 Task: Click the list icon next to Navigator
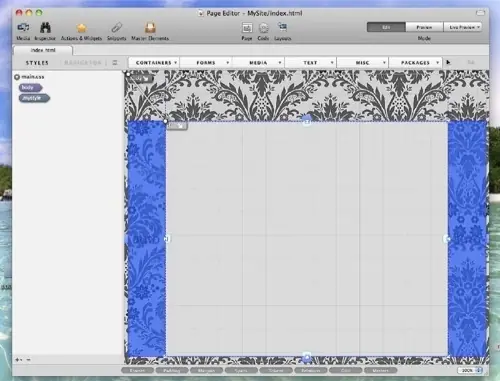pyautogui.click(x=115, y=62)
